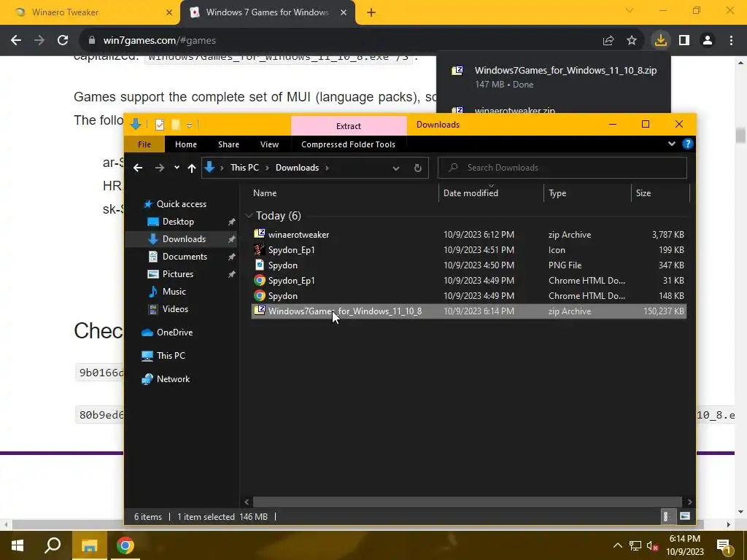Show hidden system tray icons

(617, 545)
